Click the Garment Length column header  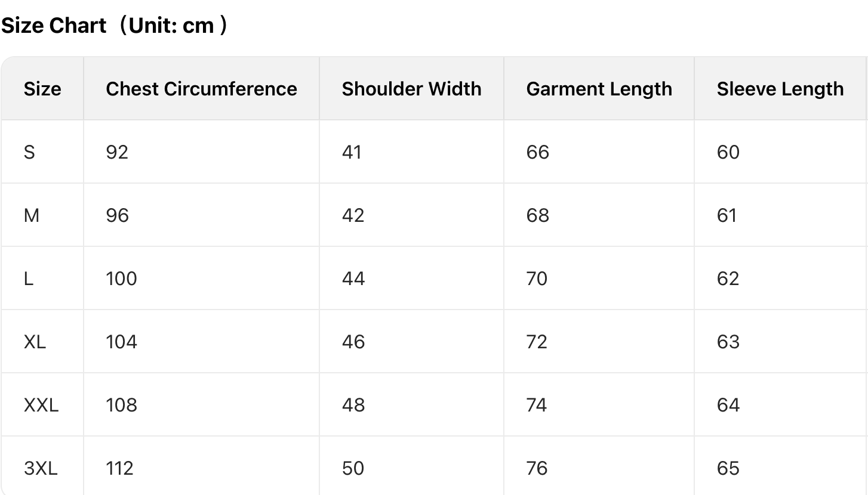(599, 89)
